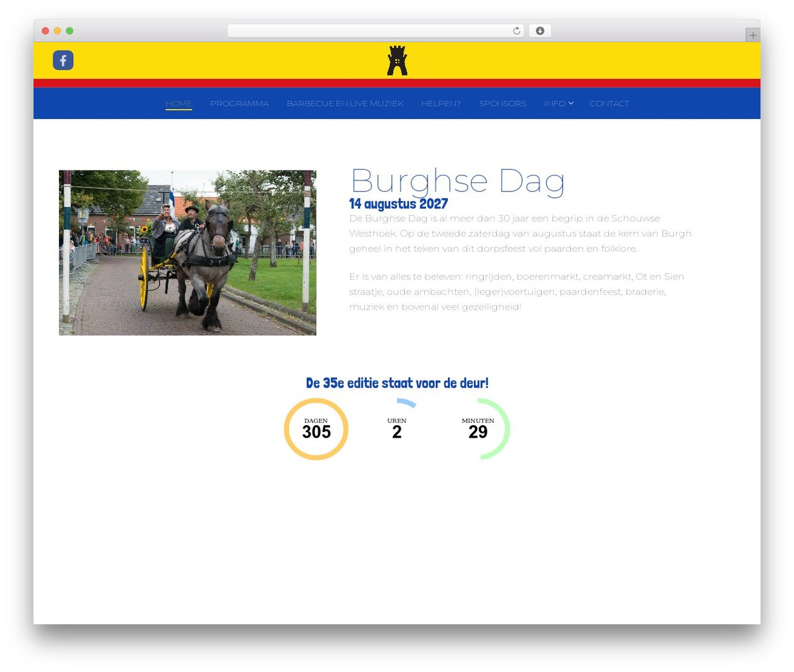Viewport: 794px width, 672px height.
Task: Click the Uren countdown showing 2
Action: click(x=397, y=429)
